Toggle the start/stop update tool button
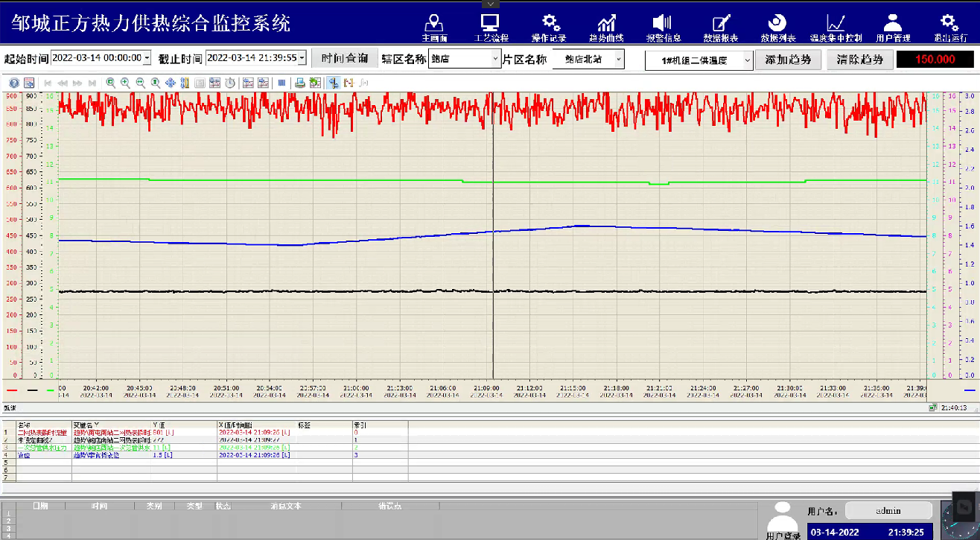980x540 pixels. click(333, 83)
